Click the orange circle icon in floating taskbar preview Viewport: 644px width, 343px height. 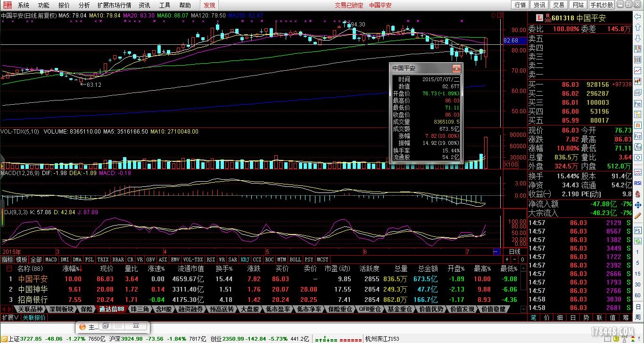pyautogui.click(x=83, y=326)
